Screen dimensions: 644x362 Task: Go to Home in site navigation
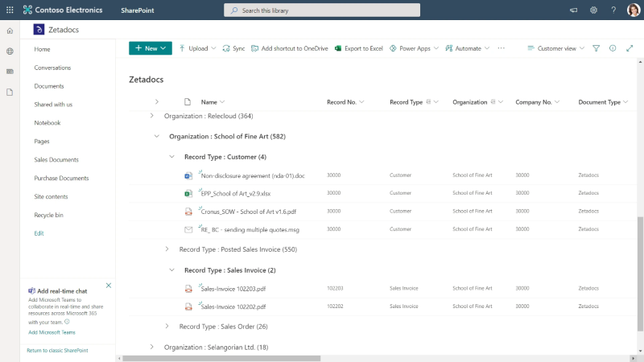[x=42, y=49]
